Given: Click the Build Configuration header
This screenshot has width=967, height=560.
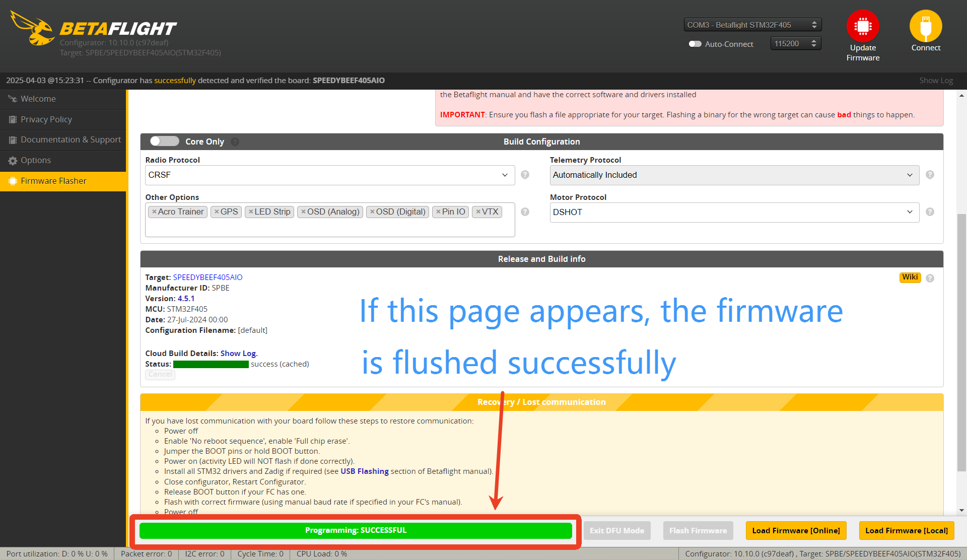Looking at the screenshot, I should tap(541, 142).
